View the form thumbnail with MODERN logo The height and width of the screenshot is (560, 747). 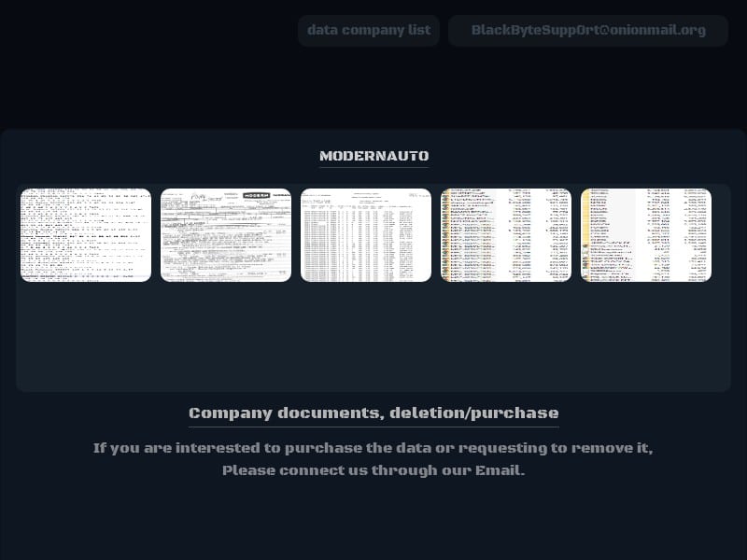point(226,235)
